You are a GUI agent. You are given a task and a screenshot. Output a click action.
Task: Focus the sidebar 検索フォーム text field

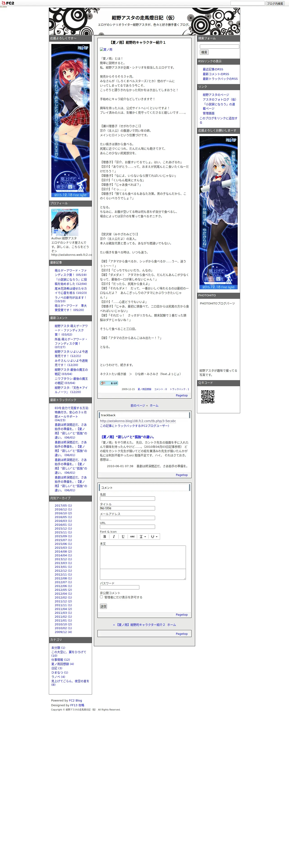click(219, 46)
